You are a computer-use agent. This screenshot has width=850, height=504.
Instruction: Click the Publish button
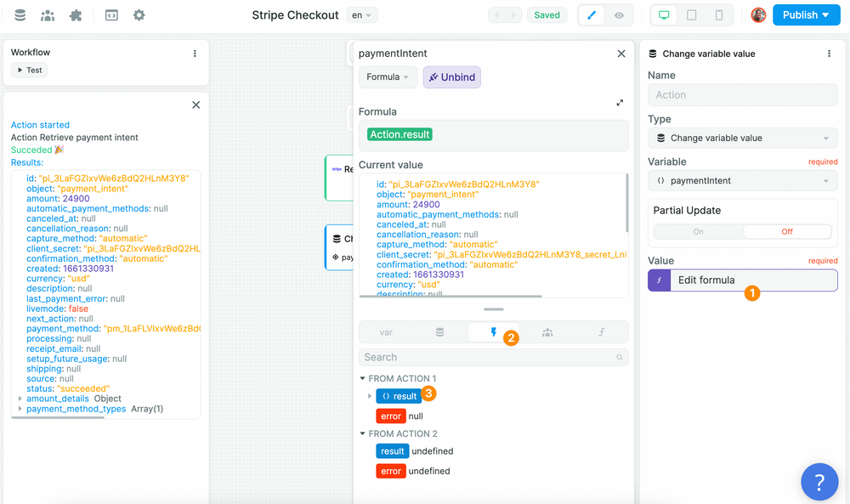806,15
